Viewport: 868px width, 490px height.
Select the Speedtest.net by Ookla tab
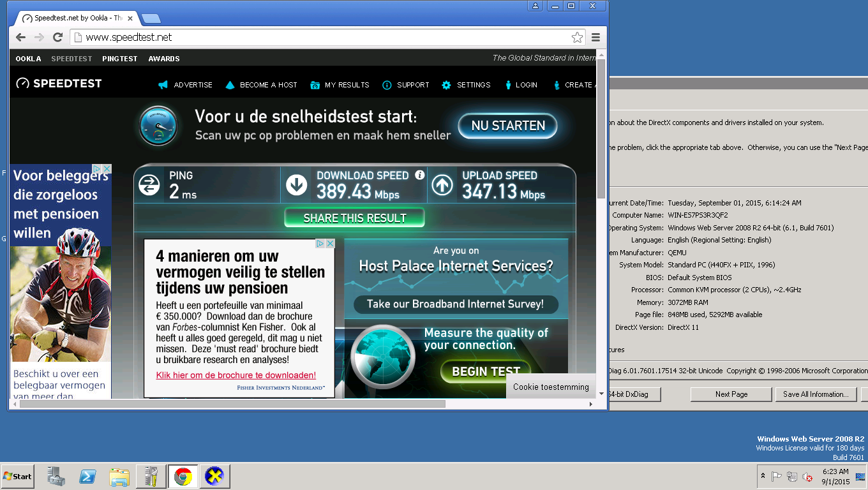tap(77, 18)
